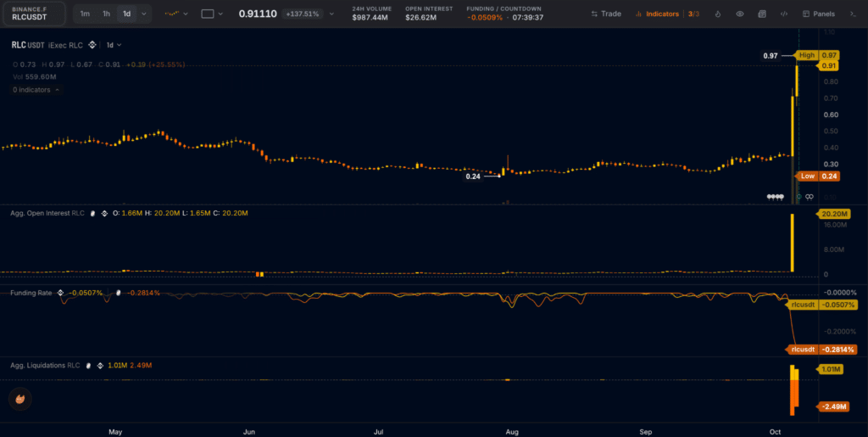868x437 pixels.
Task: Click the Binance icon beside Funding Rate
Action: coord(61,293)
